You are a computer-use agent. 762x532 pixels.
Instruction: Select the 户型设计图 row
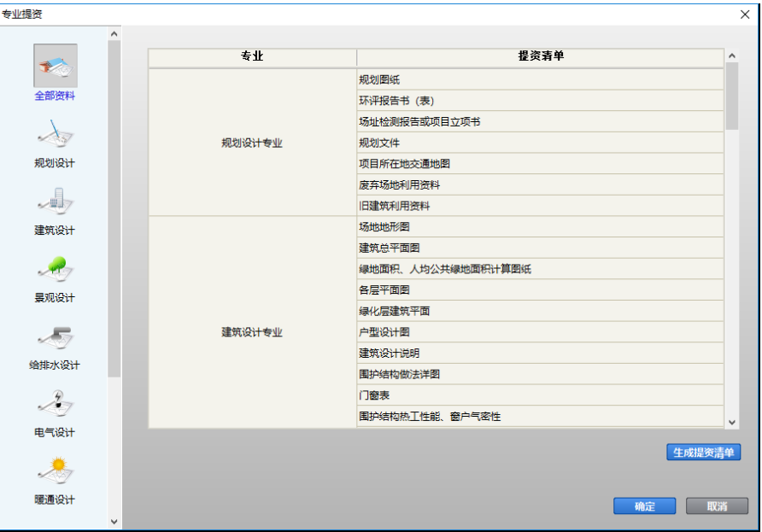coord(541,332)
